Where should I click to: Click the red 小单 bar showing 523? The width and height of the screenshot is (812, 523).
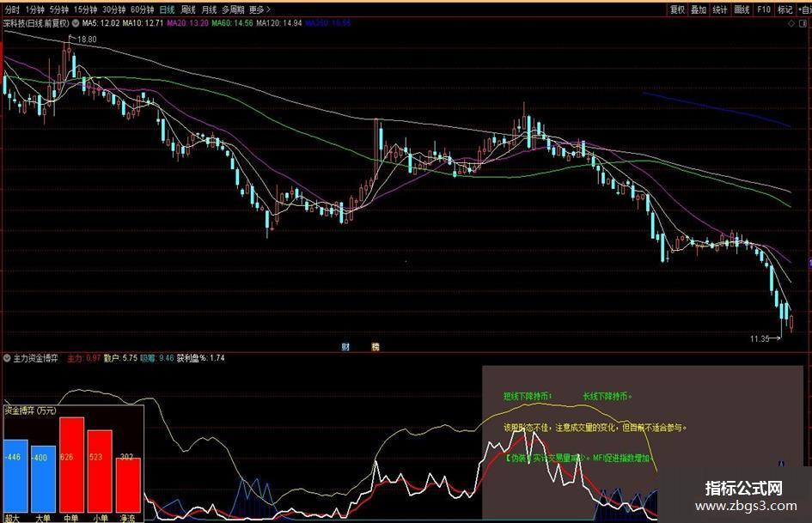pos(100,471)
